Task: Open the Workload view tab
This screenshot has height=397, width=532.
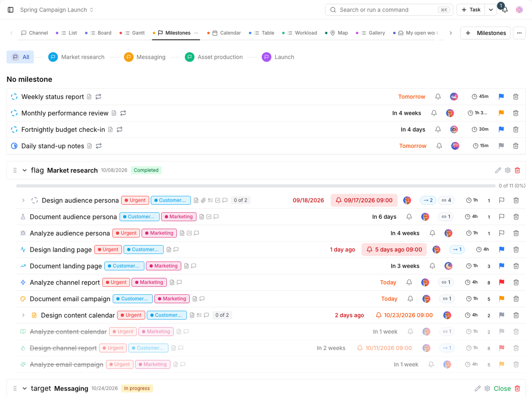Action: [302, 33]
